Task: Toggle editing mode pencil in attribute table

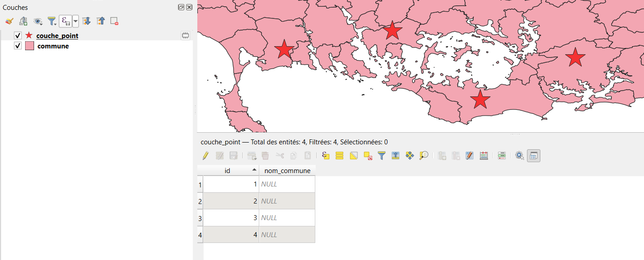Action: (205, 156)
